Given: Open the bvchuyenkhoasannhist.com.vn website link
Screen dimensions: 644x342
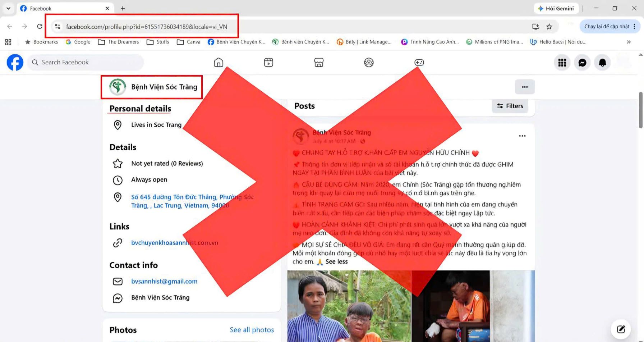Looking at the screenshot, I should pyautogui.click(x=175, y=243).
